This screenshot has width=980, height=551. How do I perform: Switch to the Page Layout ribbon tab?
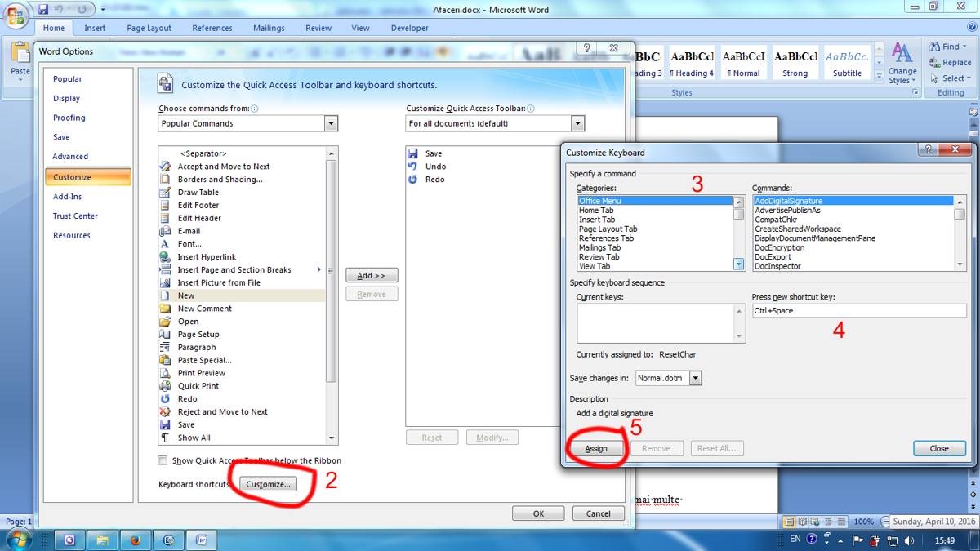[x=149, y=28]
